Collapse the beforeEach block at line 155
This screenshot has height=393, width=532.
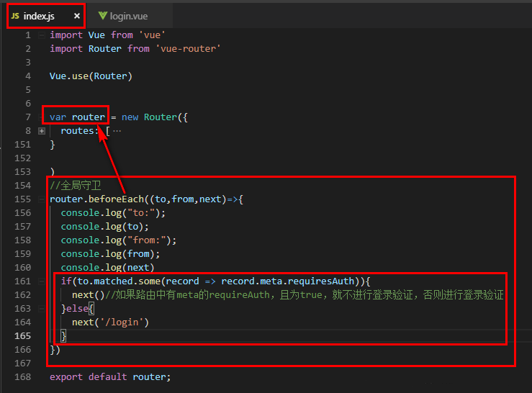pyautogui.click(x=42, y=199)
